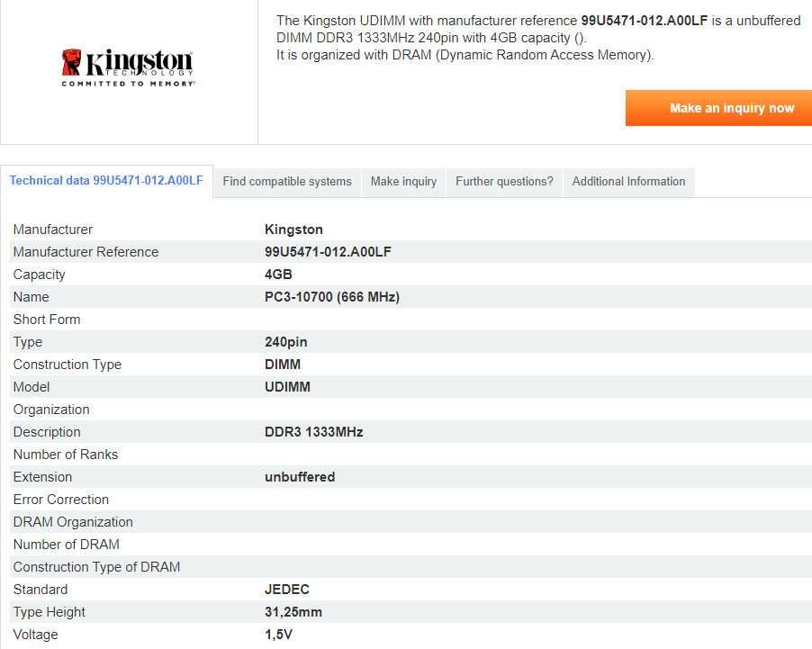Click the Construction Type label
The image size is (812, 649).
pyautogui.click(x=68, y=365)
